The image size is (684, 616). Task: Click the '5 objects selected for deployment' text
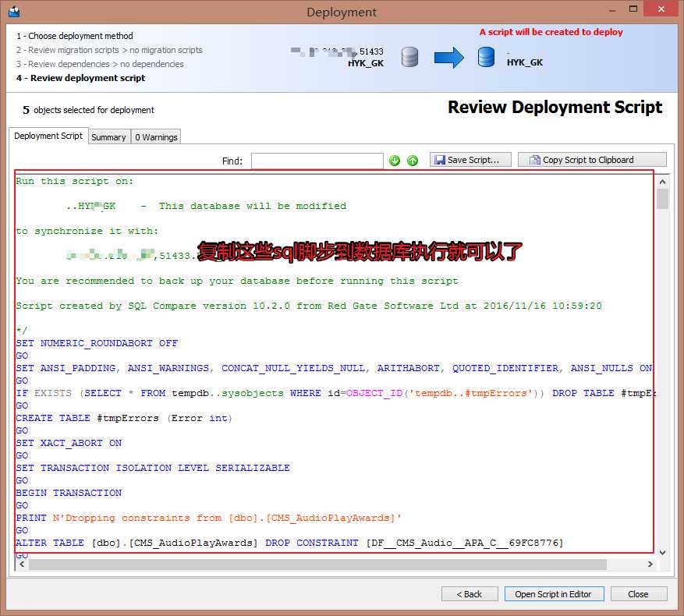[88, 110]
